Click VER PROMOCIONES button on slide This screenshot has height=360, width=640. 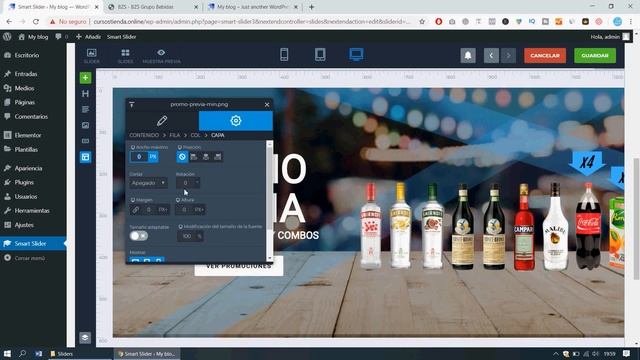(x=239, y=266)
